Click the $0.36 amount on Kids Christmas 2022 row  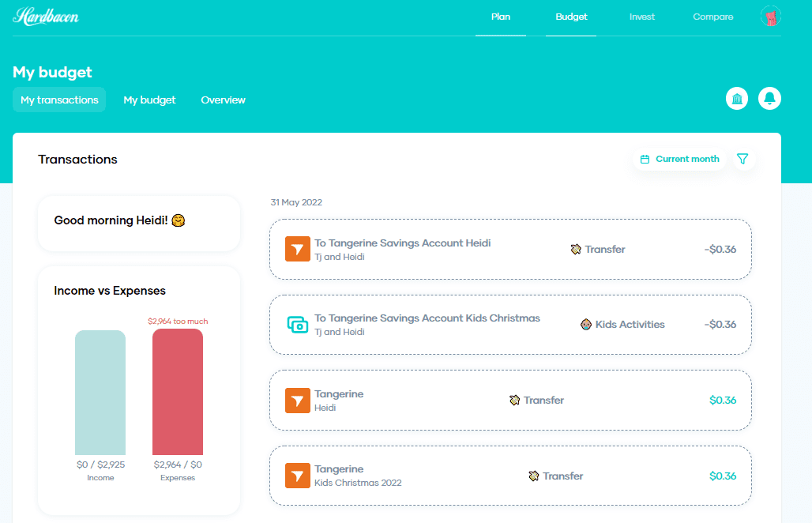(723, 476)
